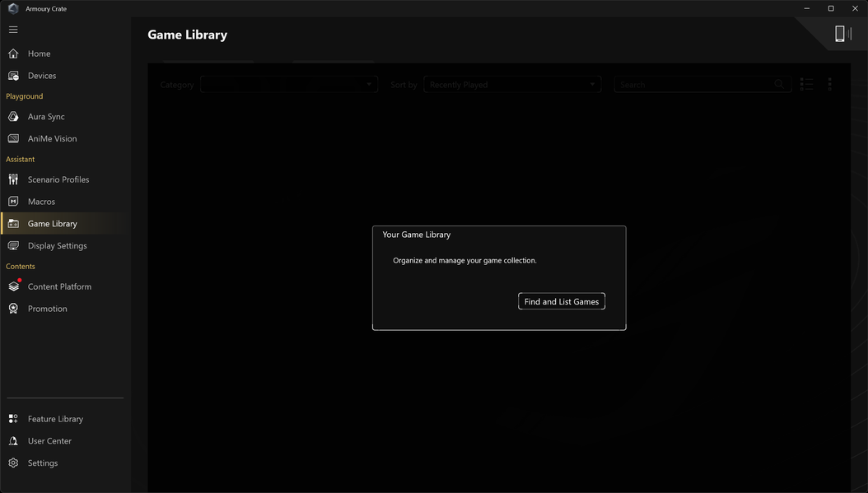This screenshot has height=493, width=868.
Task: Close the Armoury Crate window
Action: coord(856,8)
